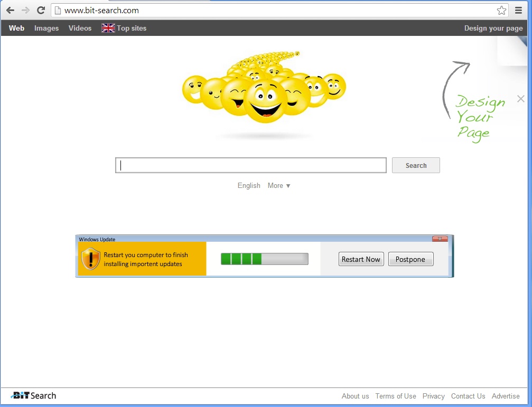Click the page icon in address bar
Image resolution: width=532 pixels, height=407 pixels.
58,11
